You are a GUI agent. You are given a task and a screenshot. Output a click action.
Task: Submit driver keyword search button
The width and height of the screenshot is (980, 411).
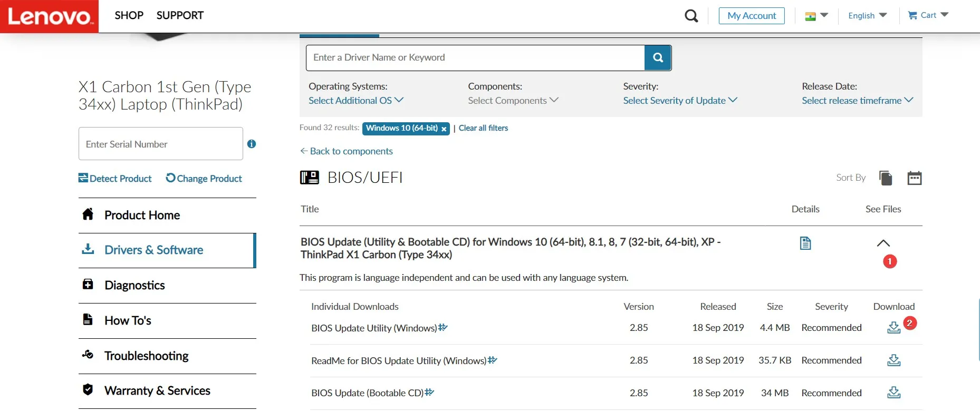tap(658, 57)
